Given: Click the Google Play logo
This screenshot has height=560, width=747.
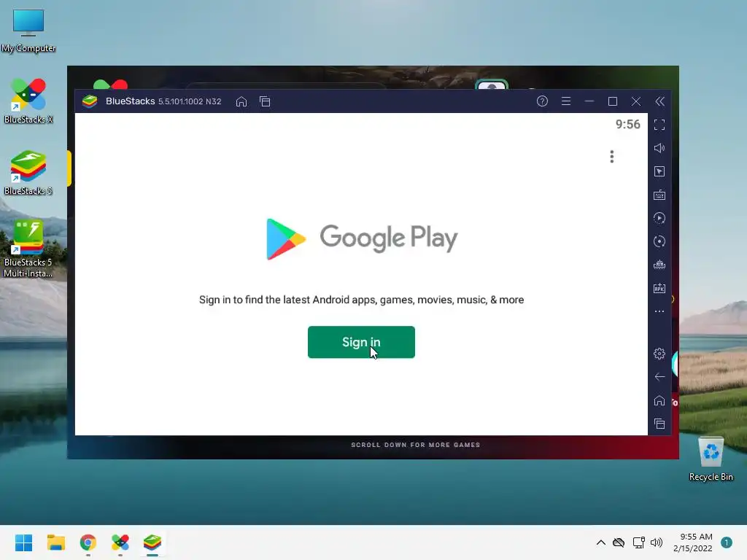Looking at the screenshot, I should (x=362, y=238).
